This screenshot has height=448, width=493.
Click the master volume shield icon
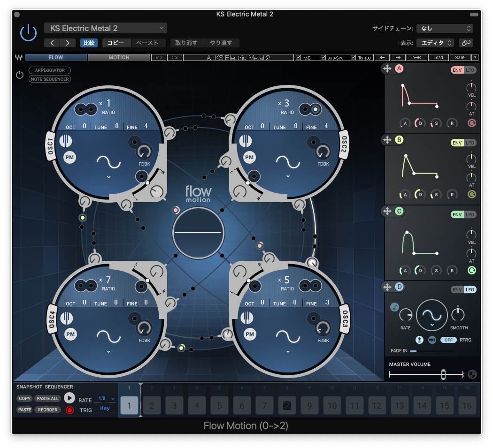472,374
